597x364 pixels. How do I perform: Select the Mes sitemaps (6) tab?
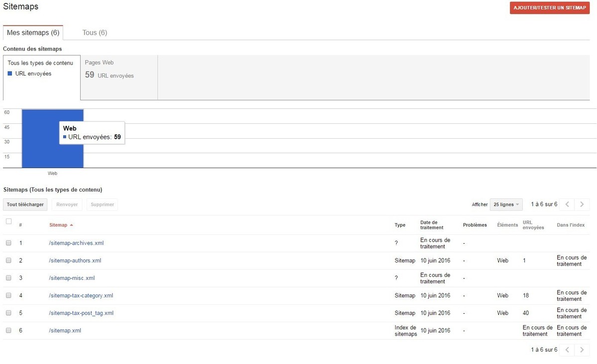[33, 33]
